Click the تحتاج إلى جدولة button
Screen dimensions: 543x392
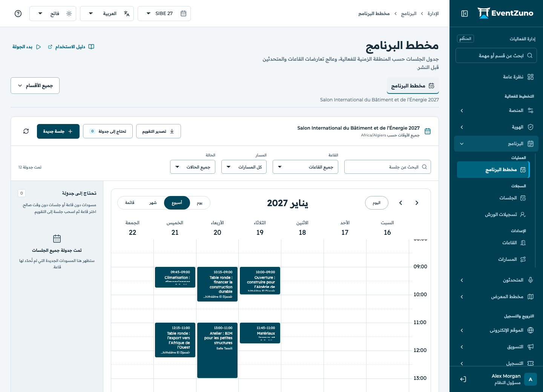(108, 131)
